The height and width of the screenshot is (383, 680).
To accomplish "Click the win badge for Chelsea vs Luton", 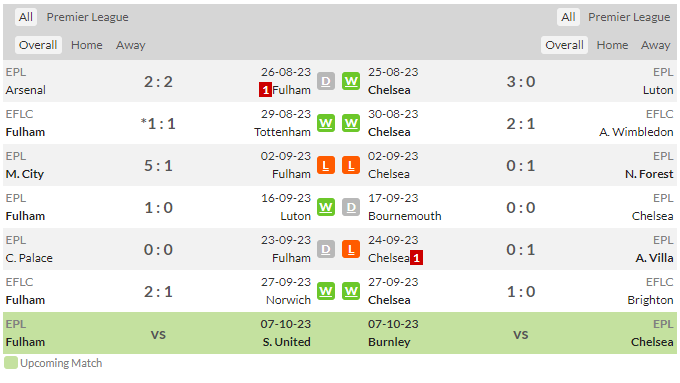I will pyautogui.click(x=351, y=81).
